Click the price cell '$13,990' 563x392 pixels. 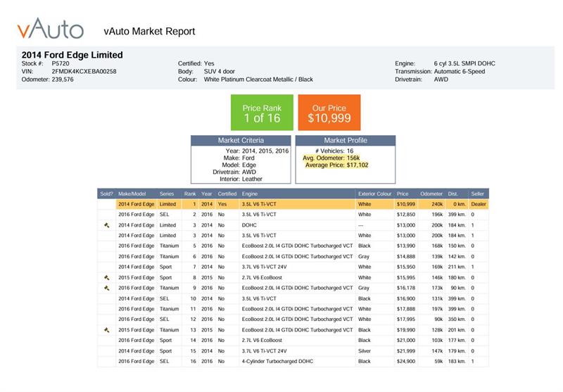pyautogui.click(x=406, y=246)
